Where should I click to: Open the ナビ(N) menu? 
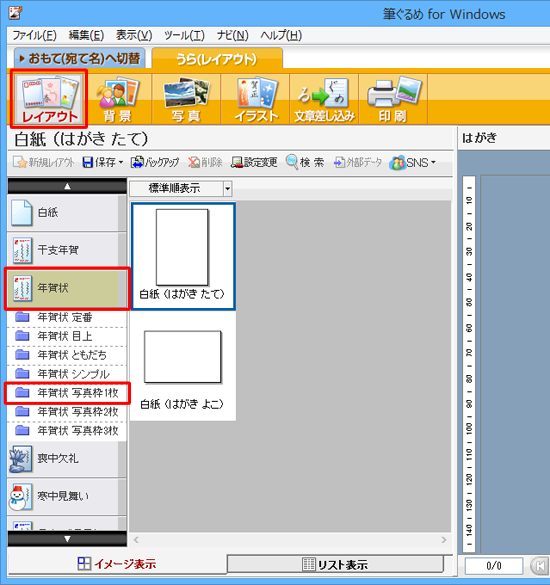(x=232, y=35)
